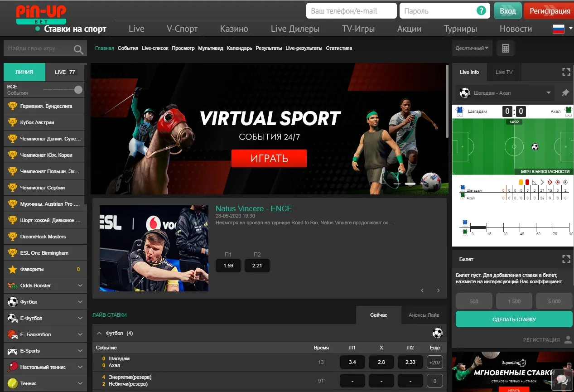Click soccer ball icon in match selector
This screenshot has height=392, width=574.
point(465,93)
